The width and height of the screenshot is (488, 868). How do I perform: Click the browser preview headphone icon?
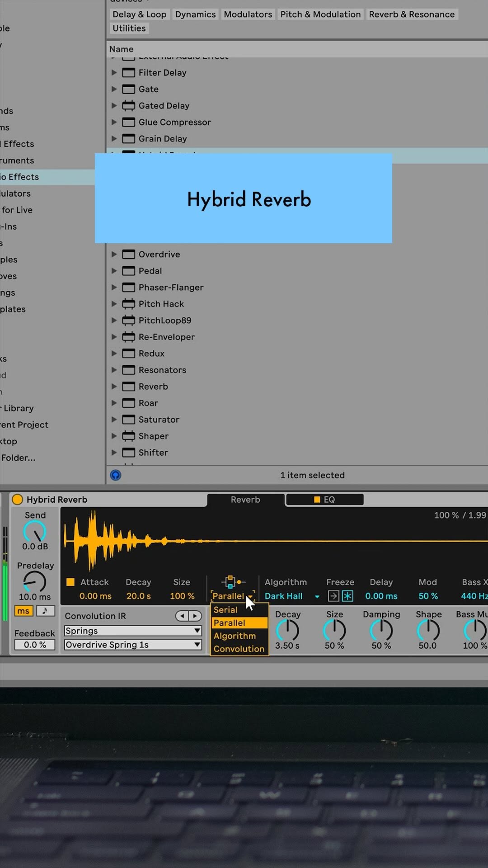[x=116, y=475]
